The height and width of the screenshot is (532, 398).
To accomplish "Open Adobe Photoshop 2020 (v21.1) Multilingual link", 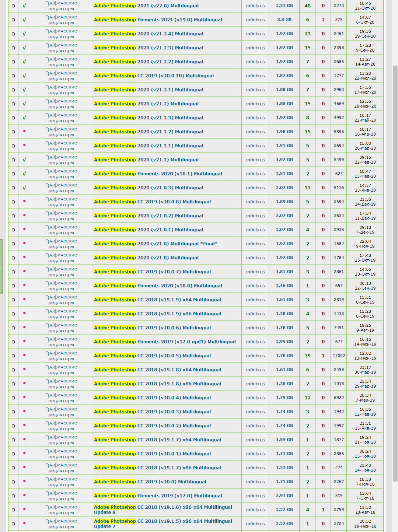I will point(146,160).
